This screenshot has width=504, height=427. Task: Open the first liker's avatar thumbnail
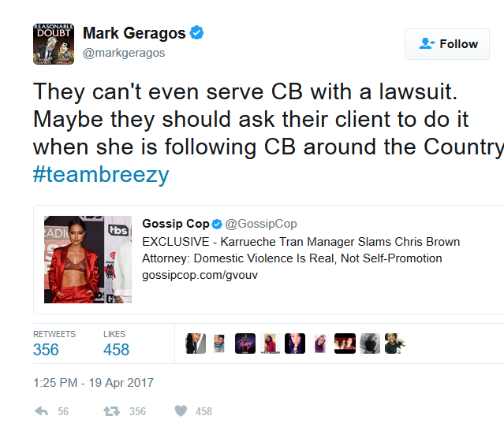[196, 343]
